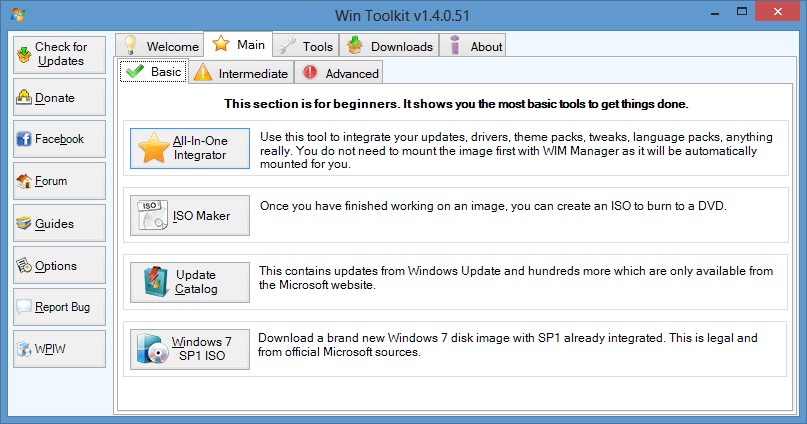
Task: Select the Intermediate sub-tab
Action: [x=242, y=73]
